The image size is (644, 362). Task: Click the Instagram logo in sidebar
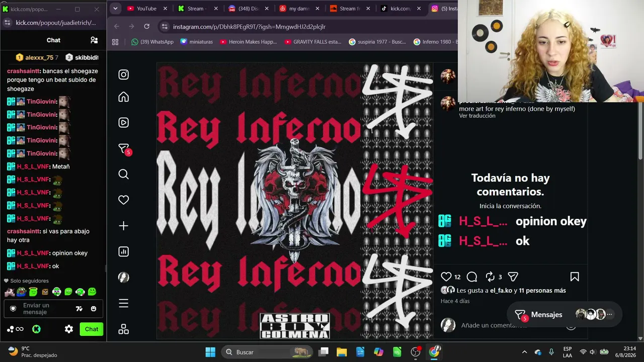(123, 75)
